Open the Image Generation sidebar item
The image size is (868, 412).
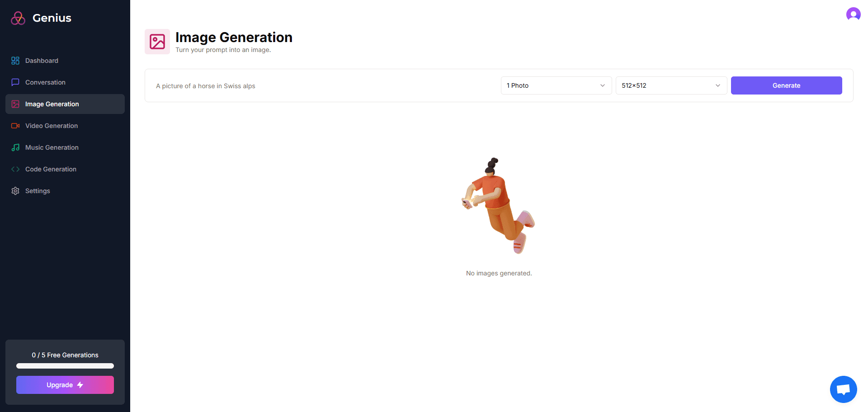(65, 104)
